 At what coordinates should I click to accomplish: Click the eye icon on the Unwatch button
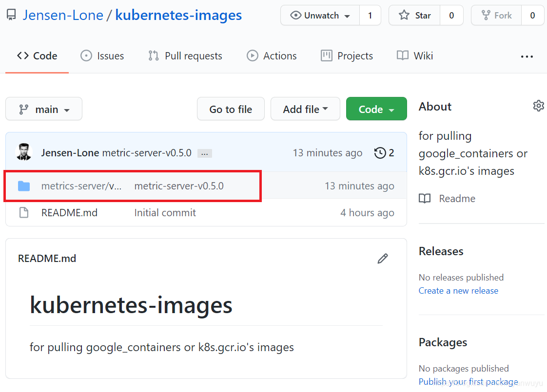click(295, 15)
